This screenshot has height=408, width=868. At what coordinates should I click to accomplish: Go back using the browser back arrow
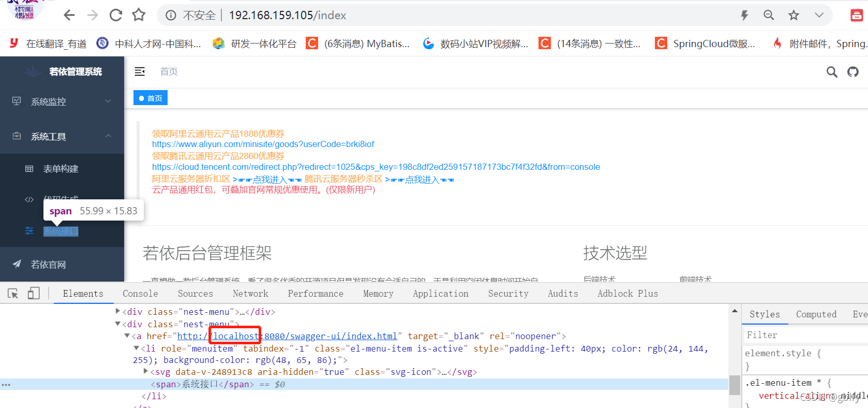pos(69,16)
